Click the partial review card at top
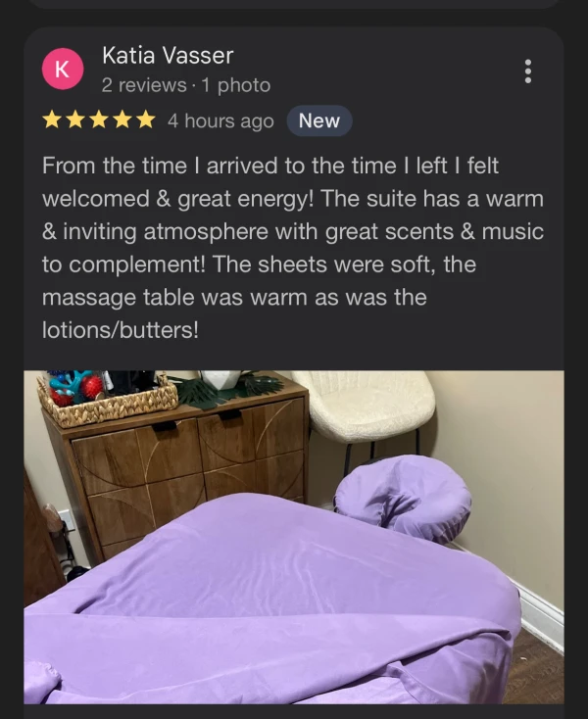Image resolution: width=588 pixels, height=719 pixels. coord(294,4)
